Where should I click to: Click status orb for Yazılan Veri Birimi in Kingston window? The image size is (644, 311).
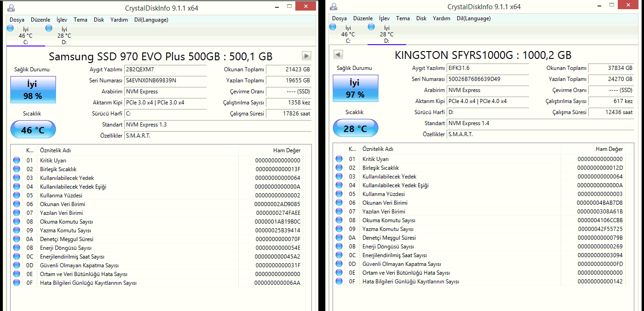click(339, 212)
